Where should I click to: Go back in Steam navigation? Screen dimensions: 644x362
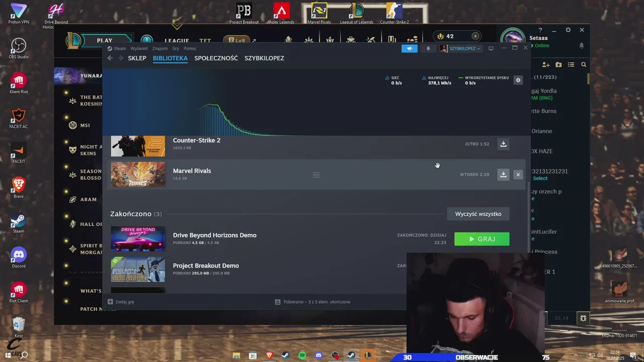pyautogui.click(x=110, y=58)
